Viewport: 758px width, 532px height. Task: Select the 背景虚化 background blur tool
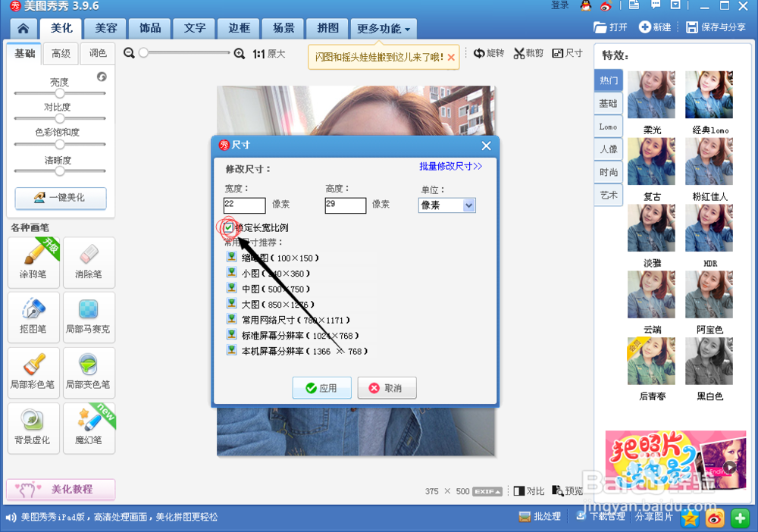[x=33, y=428]
